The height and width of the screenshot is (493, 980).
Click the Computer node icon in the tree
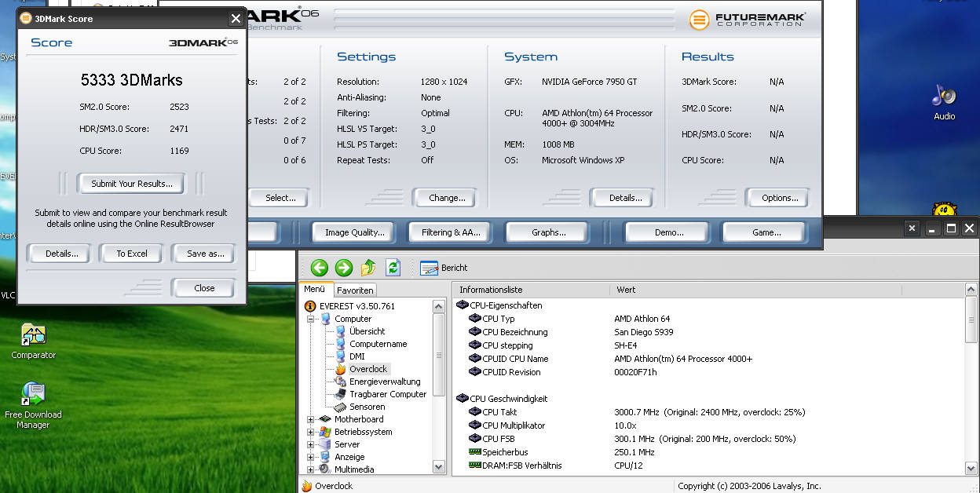[326, 319]
